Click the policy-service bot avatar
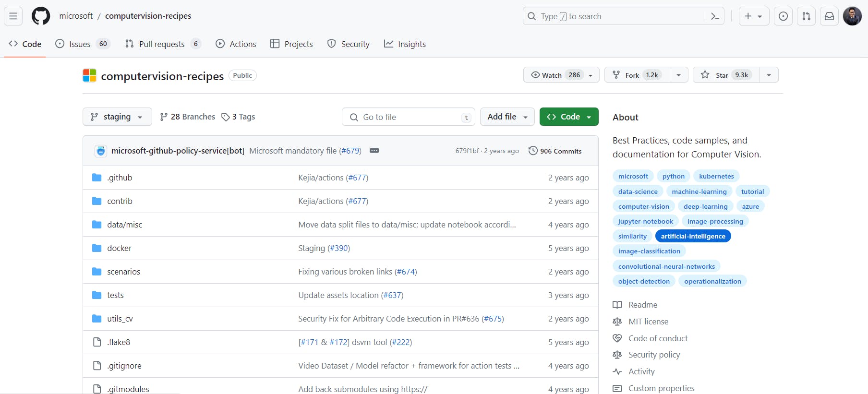This screenshot has width=868, height=394. pos(100,151)
